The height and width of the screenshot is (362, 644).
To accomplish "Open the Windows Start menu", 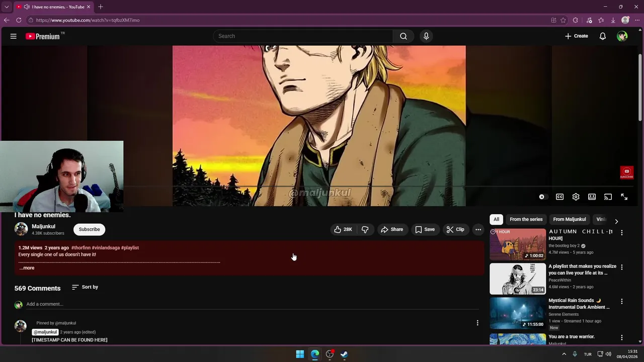I will click(300, 354).
